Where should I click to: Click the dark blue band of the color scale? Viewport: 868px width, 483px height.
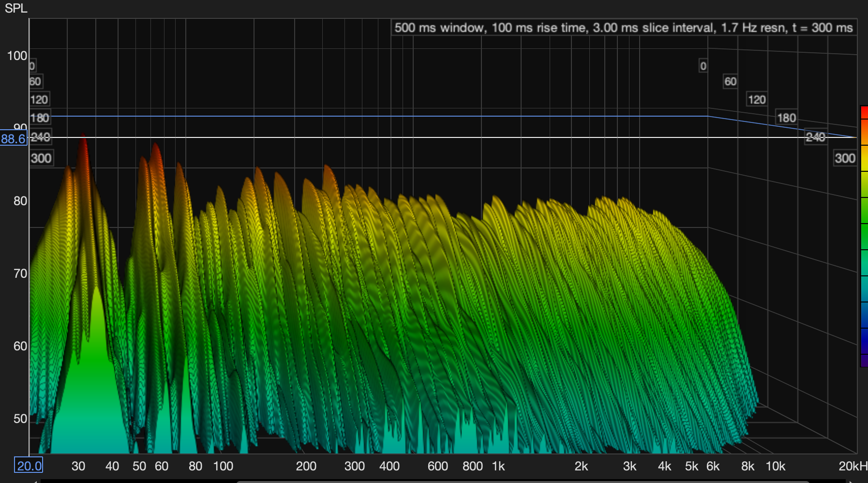pyautogui.click(x=864, y=341)
